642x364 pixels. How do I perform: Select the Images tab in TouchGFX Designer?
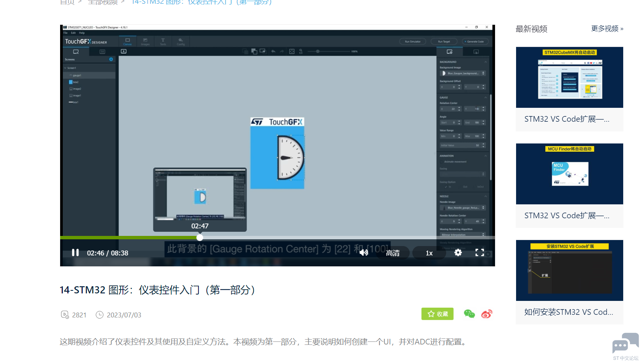point(145,41)
